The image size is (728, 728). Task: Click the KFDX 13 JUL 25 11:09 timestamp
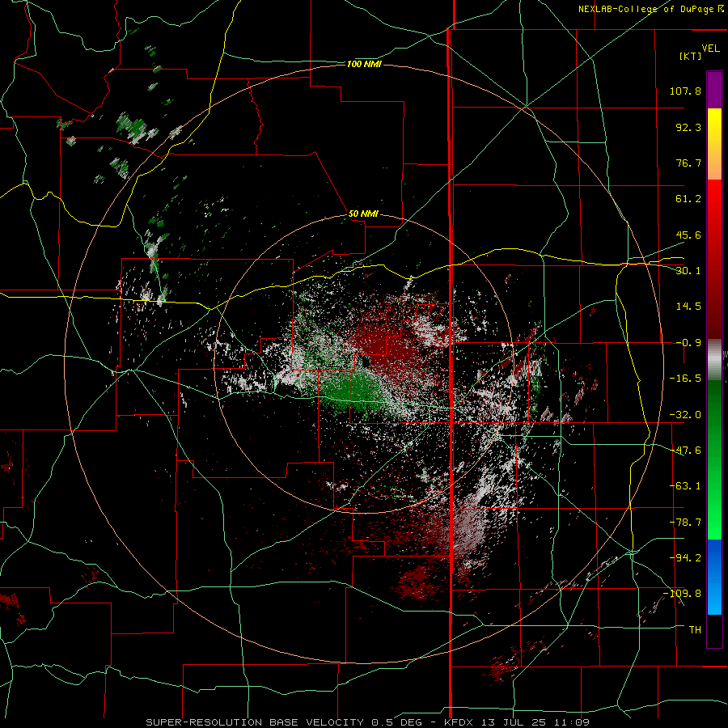click(517, 722)
